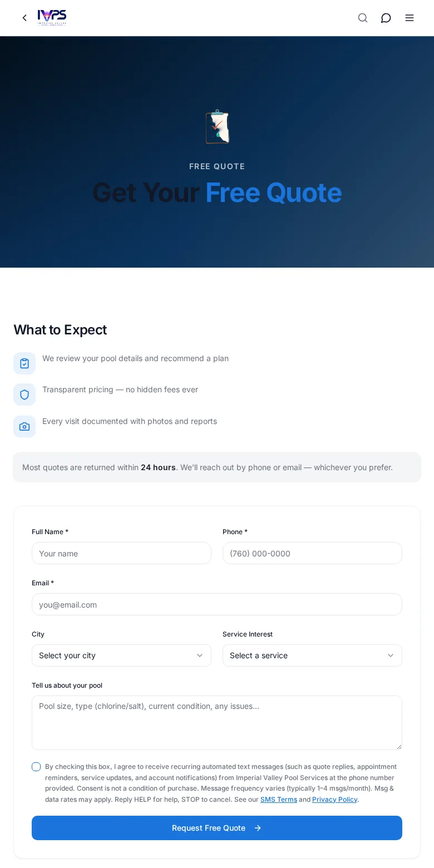The height and width of the screenshot is (868, 434).
Task: Click the 'What to Expect' heading
Action: tap(60, 330)
